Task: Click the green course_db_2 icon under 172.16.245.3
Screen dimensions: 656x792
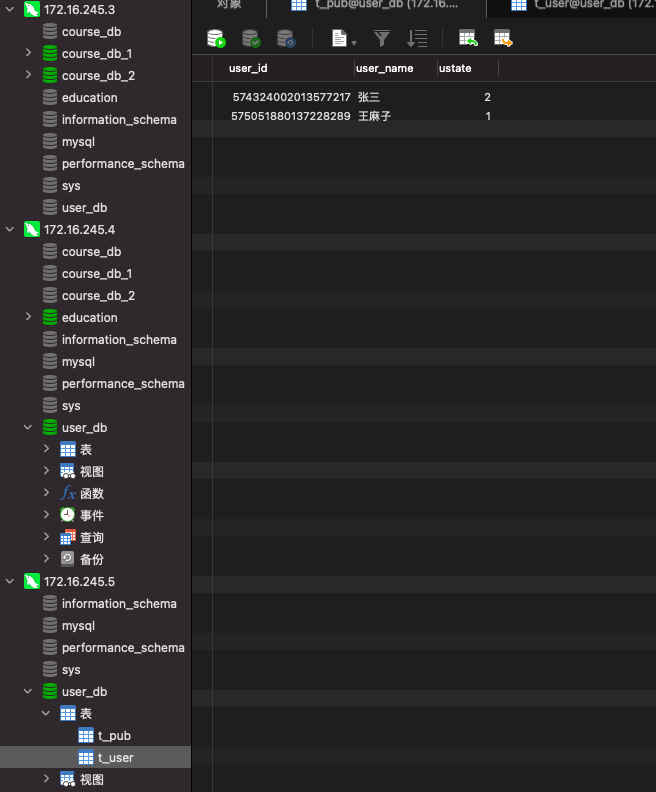Action: click(x=50, y=76)
